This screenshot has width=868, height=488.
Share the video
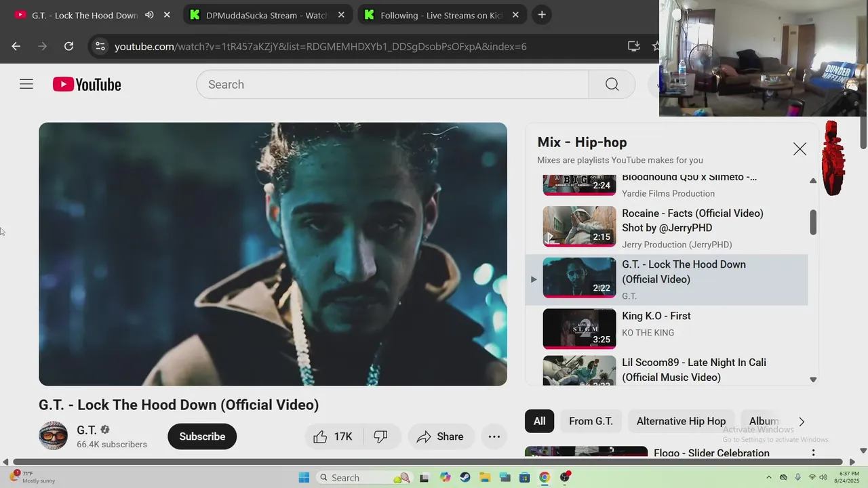click(440, 436)
